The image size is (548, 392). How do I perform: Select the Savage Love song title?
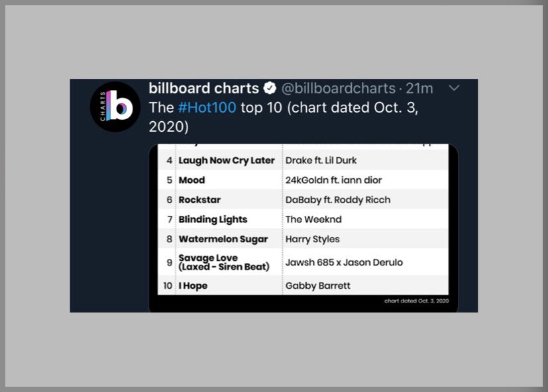224,262
